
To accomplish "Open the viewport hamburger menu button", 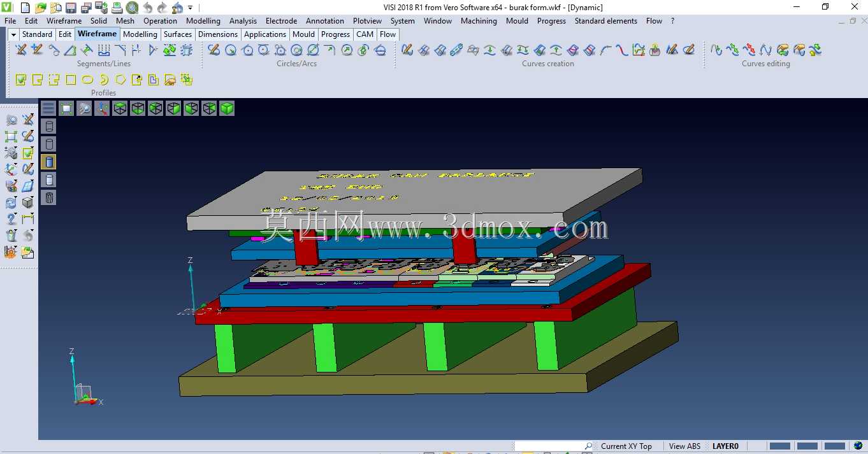I will click(x=48, y=108).
